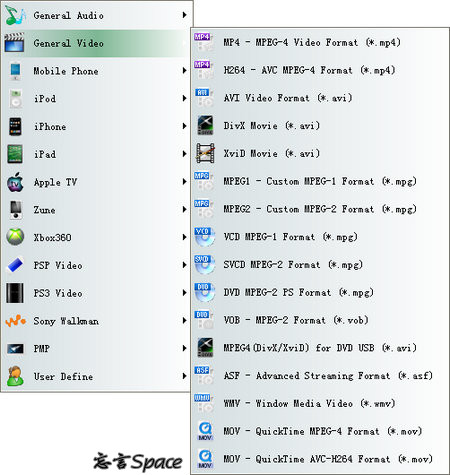Click the blue PSP Video icon
Image resolution: width=450 pixels, height=475 pixels.
pyautogui.click(x=15, y=265)
